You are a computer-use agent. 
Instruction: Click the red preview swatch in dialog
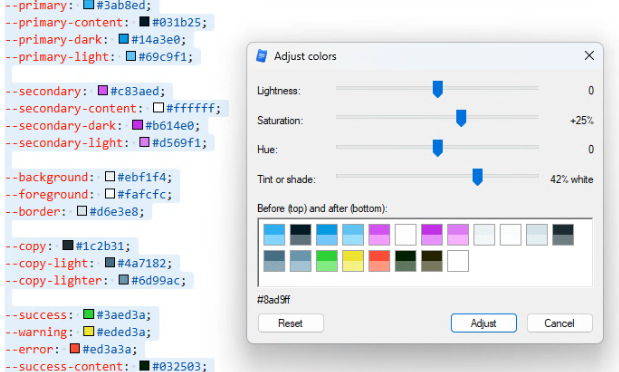pyautogui.click(x=379, y=261)
